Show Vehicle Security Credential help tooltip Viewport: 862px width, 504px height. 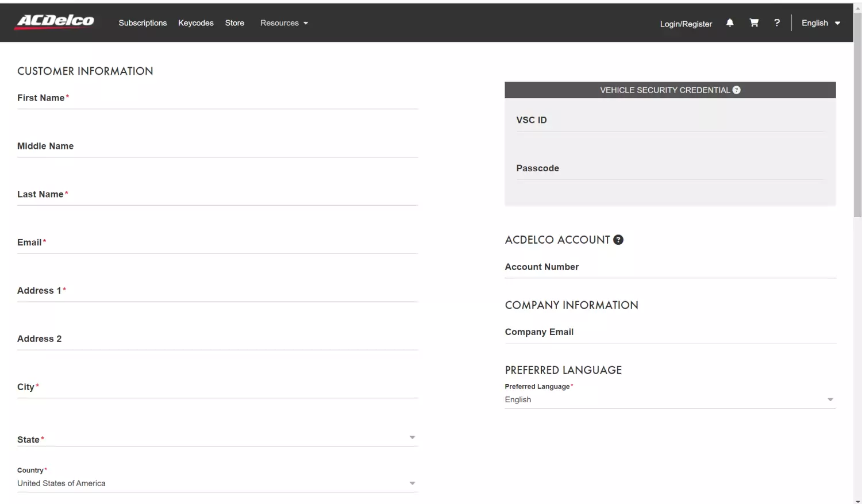(736, 90)
